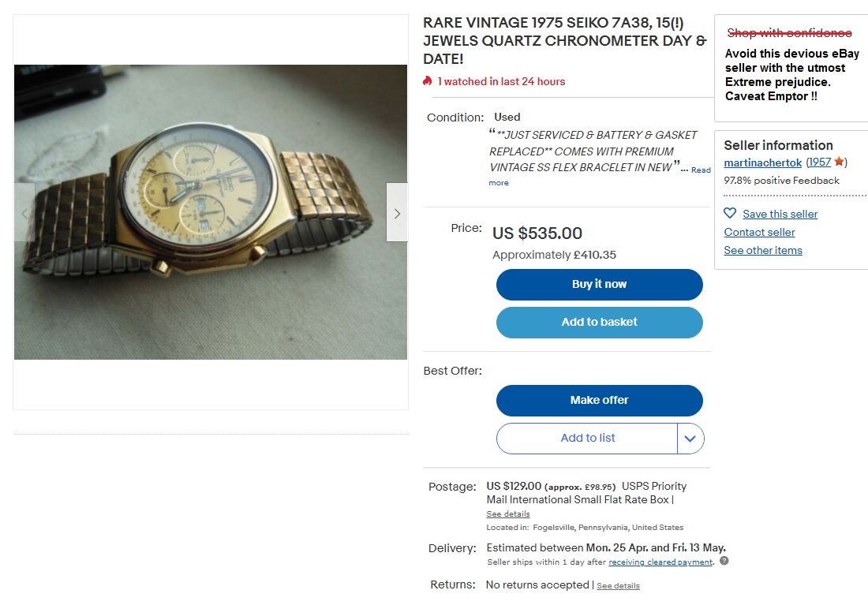Toggle the heart to save this seller
Viewport: 868px width, 605px height.
[x=728, y=213]
